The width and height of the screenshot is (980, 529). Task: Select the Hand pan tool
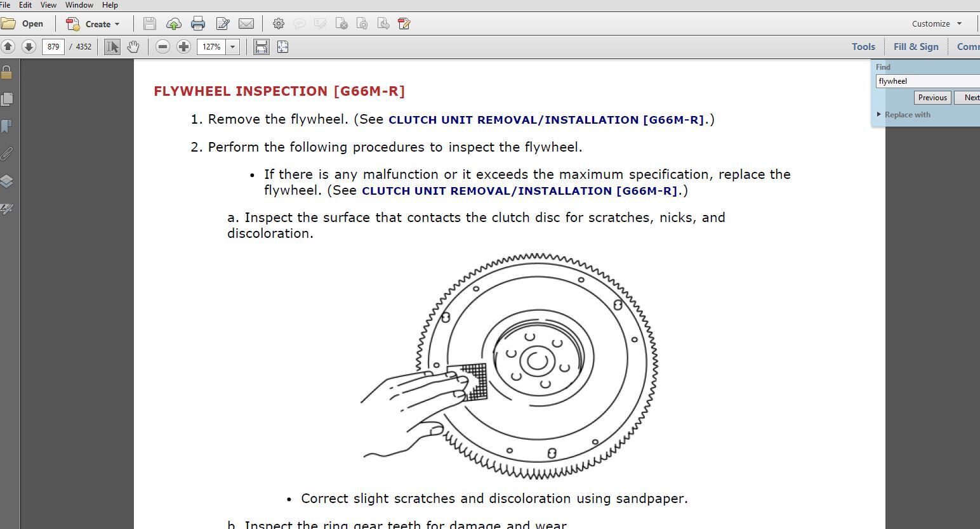point(133,47)
